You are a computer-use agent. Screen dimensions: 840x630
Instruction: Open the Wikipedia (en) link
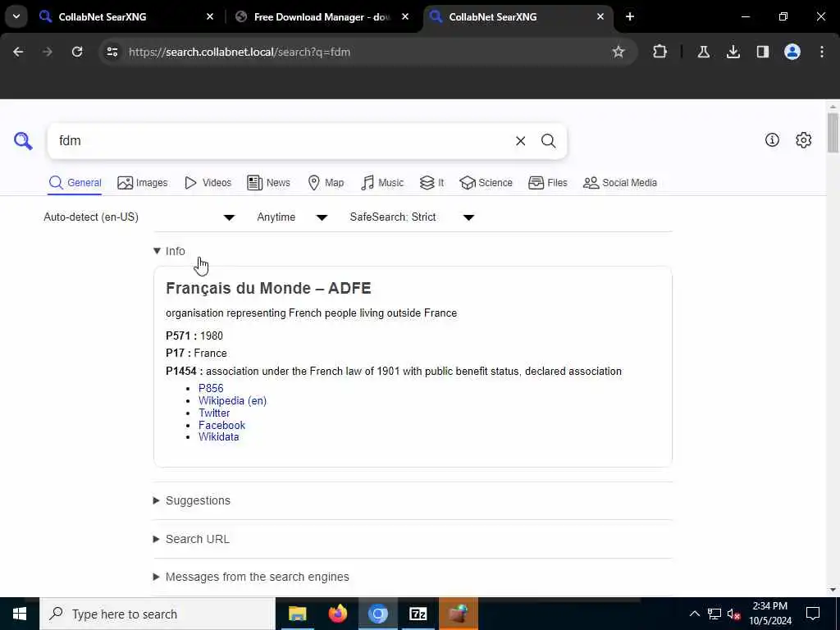tap(232, 400)
